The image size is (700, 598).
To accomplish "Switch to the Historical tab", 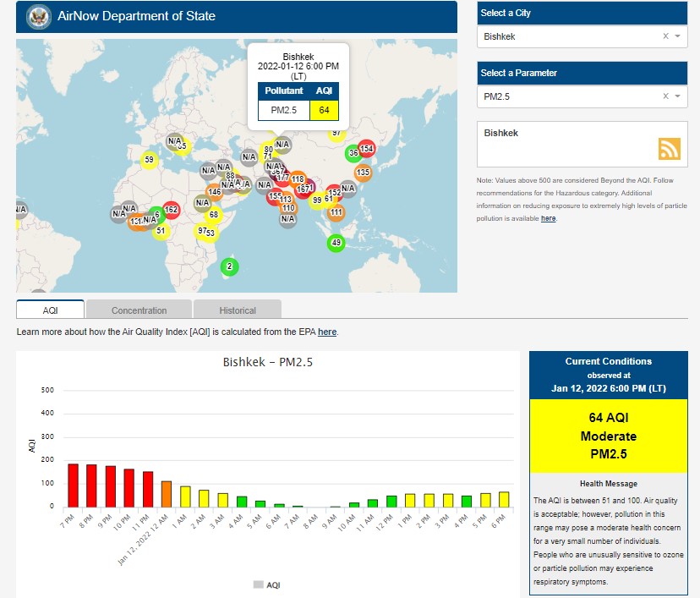I will [x=238, y=310].
